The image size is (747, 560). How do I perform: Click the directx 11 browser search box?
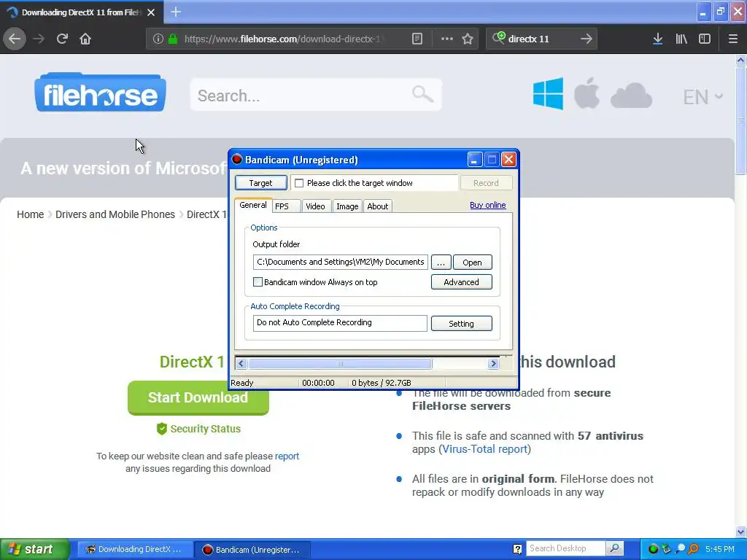[542, 39]
